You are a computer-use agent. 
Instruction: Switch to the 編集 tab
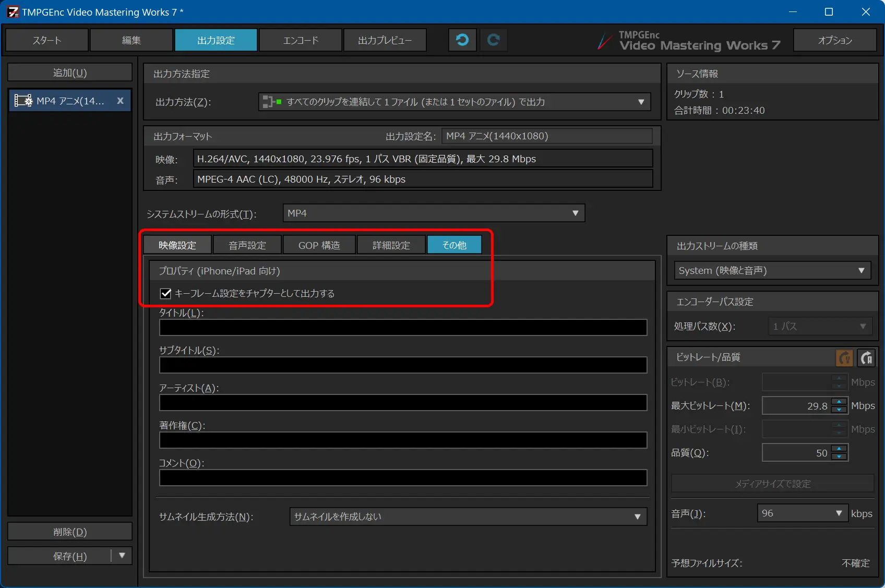(x=131, y=40)
